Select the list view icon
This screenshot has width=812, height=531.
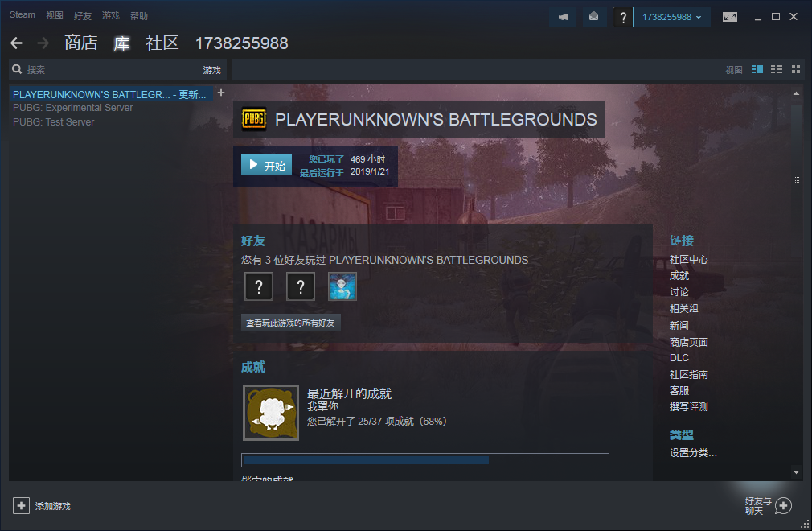pyautogui.click(x=777, y=69)
